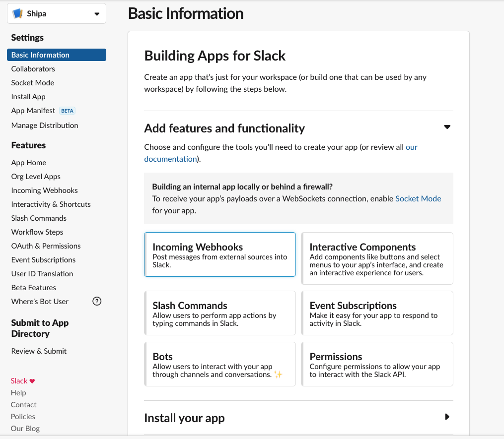The width and height of the screenshot is (504, 439).
Task: Go to Socket Mode in sidebar
Action: [33, 82]
